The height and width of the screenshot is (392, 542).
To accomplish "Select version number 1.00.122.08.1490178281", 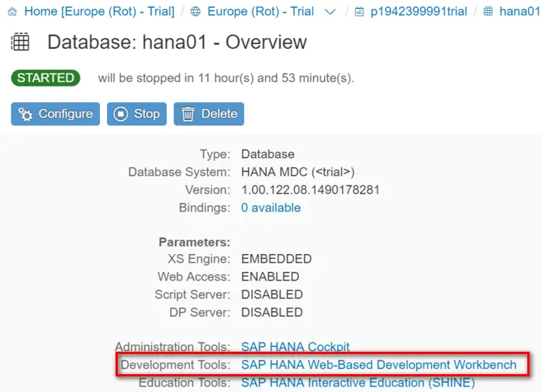I will (x=310, y=190).
